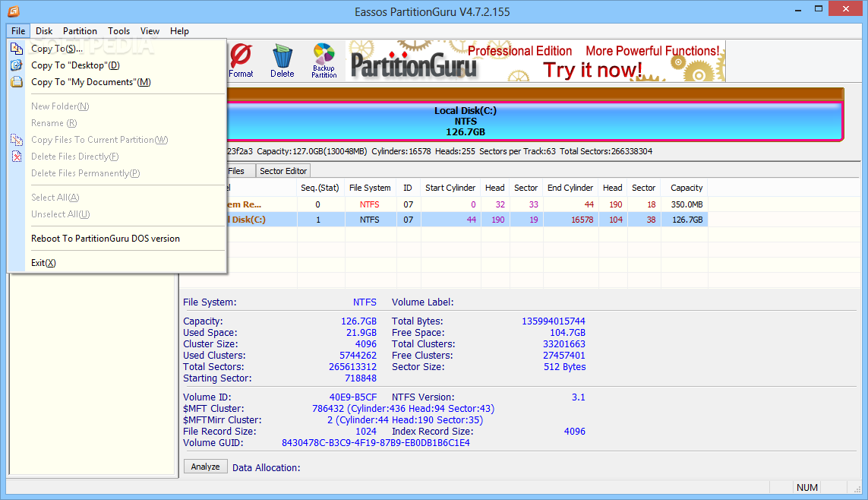Click the Capacity column header
The image size is (868, 500).
[x=687, y=188]
